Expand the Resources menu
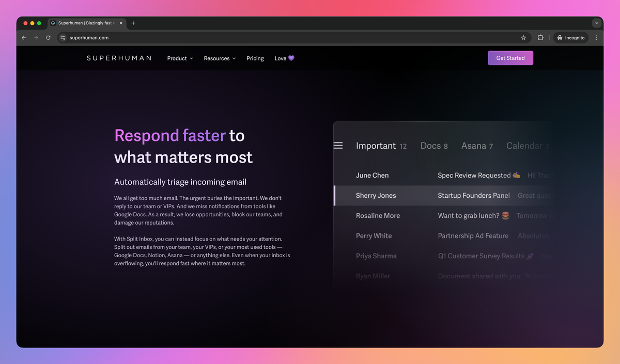Viewport: 620px width, 364px height. tap(220, 58)
